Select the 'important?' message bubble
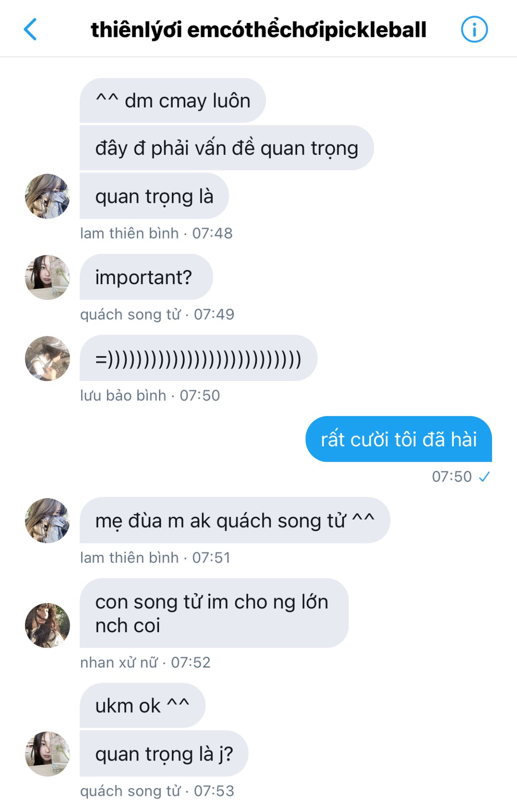Screen dimensions: 517x812 tap(146, 277)
